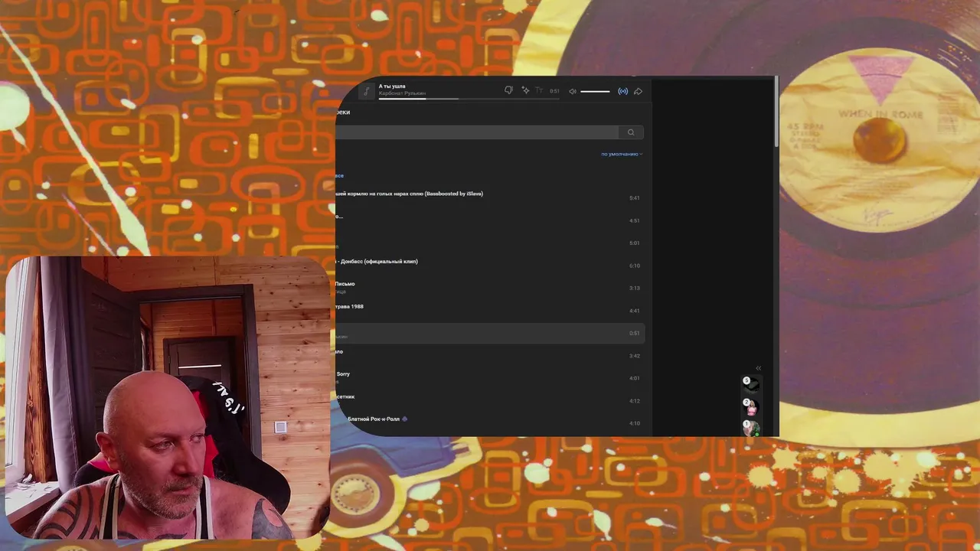Click the 4:51 duration track row
This screenshot has width=980, height=551.
click(x=490, y=220)
